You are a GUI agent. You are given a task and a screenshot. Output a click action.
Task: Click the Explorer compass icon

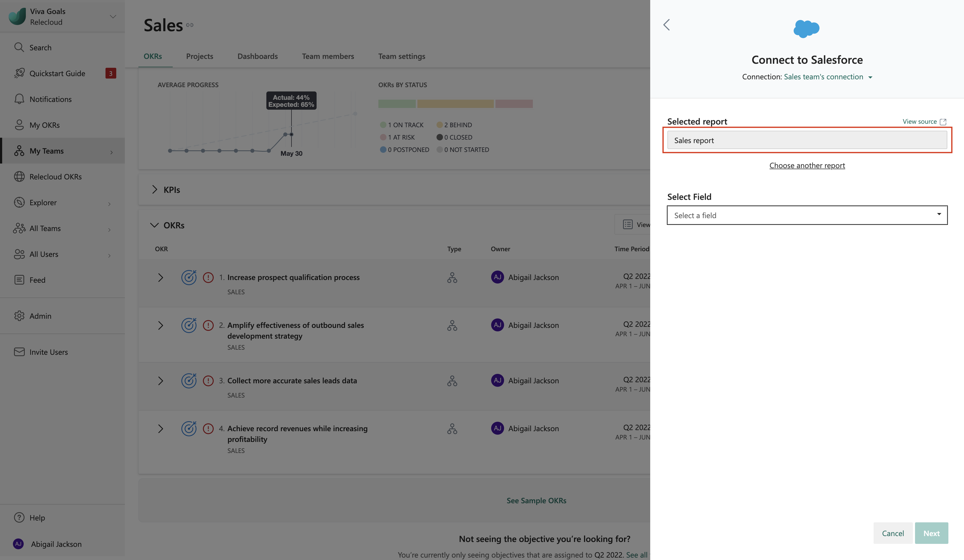pyautogui.click(x=19, y=202)
